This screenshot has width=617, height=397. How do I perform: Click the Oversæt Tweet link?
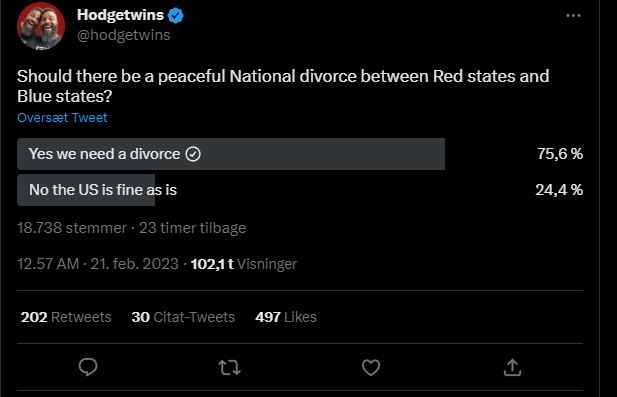pos(62,118)
